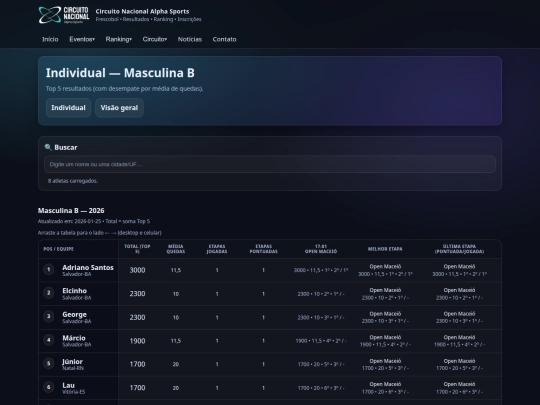540x405 pixels.
Task: Click the Circuito Nacional logo
Action: (x=64, y=15)
